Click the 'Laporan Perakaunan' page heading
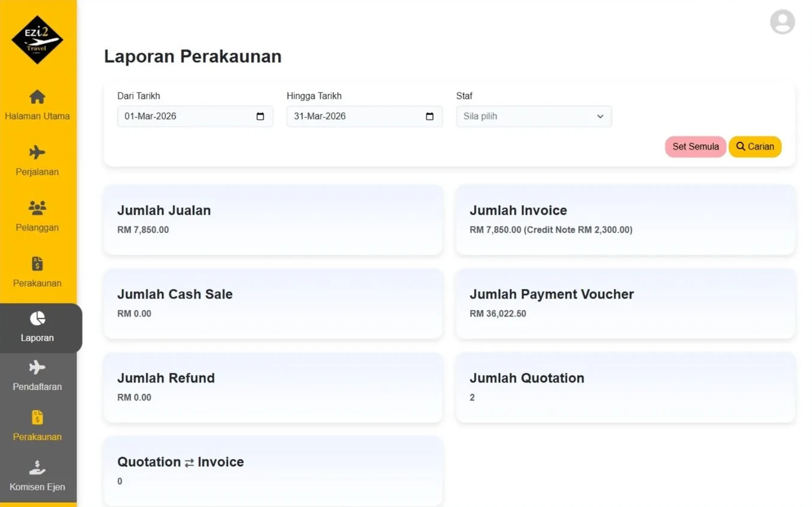 [193, 56]
